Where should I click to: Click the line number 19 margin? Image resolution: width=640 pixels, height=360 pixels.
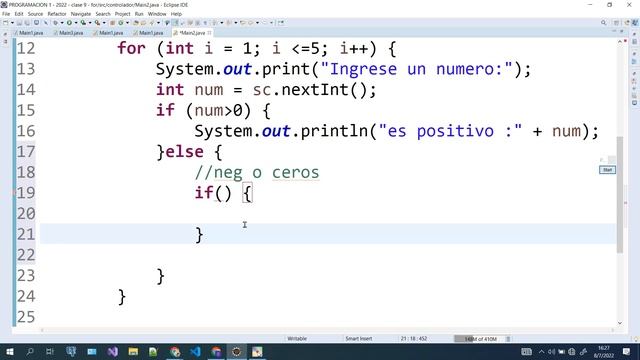(26, 193)
